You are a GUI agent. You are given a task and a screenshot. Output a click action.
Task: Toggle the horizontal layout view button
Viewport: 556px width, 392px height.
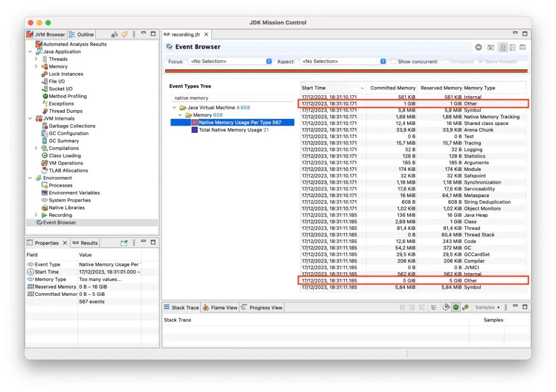click(x=512, y=47)
